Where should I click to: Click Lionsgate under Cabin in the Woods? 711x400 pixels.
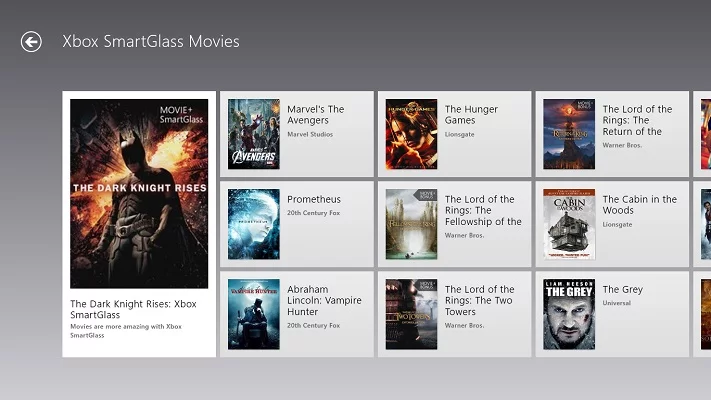pos(617,224)
